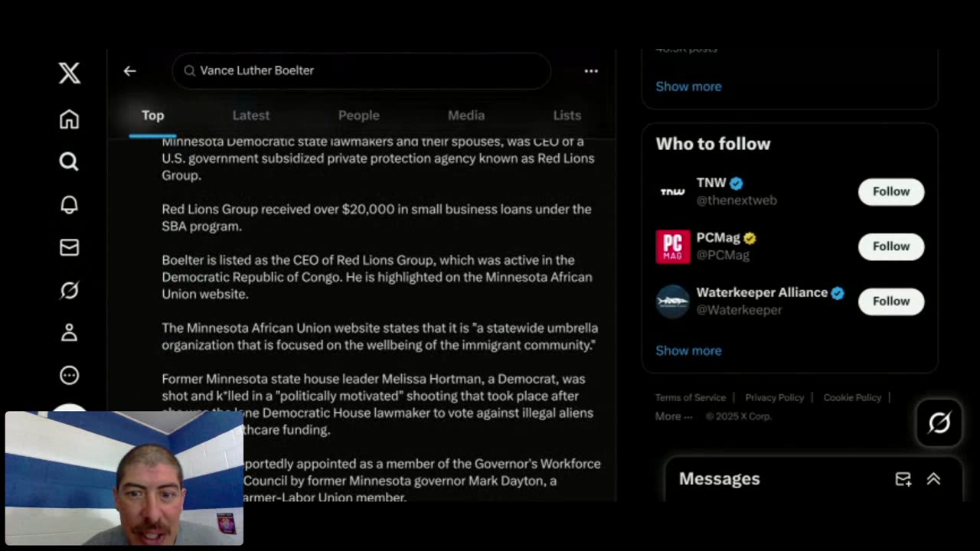Expand footer More options

tap(674, 416)
